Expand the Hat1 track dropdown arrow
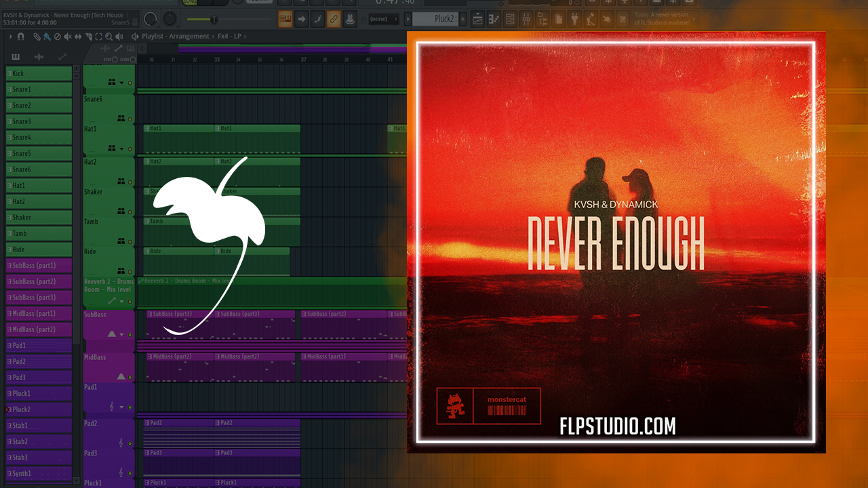 (x=121, y=149)
